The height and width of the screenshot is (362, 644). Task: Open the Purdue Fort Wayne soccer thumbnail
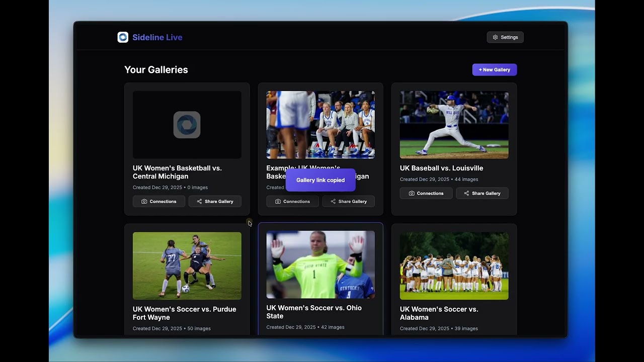(x=187, y=266)
